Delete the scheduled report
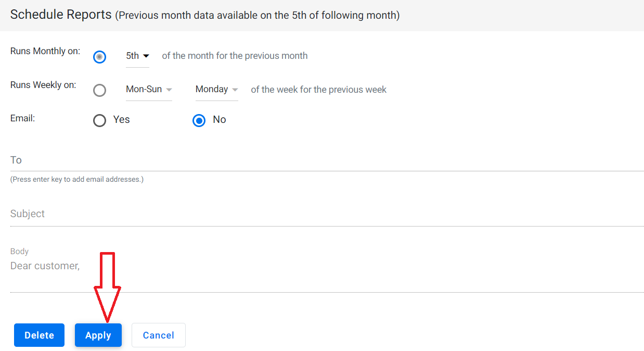The width and height of the screenshot is (644, 351). 39,335
